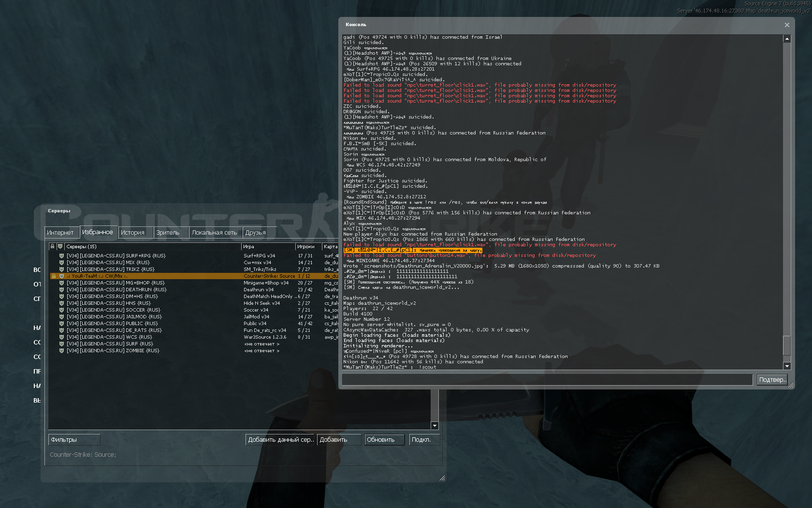Viewport: 812px width, 508px height.
Task: Click the padlock icon on YouR-TeaM row
Action: (54, 276)
